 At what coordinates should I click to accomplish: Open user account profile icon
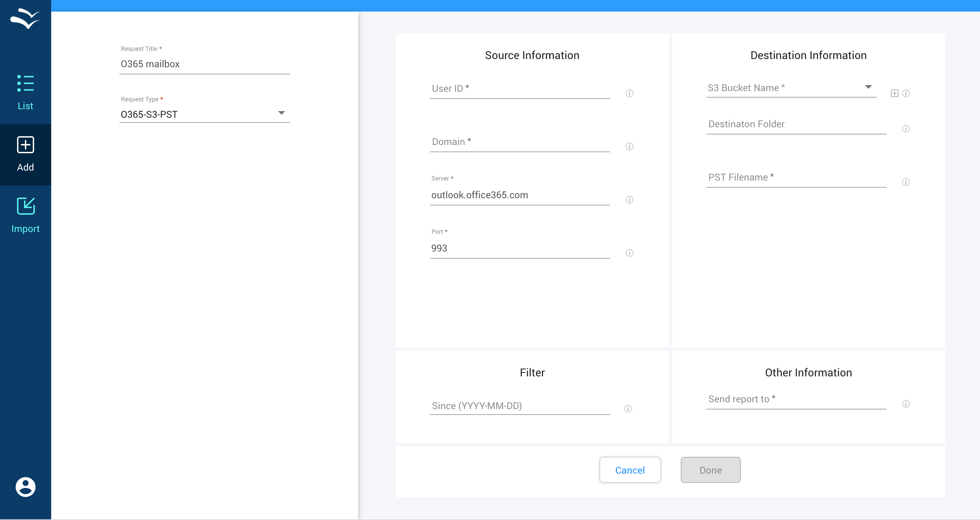(x=26, y=487)
